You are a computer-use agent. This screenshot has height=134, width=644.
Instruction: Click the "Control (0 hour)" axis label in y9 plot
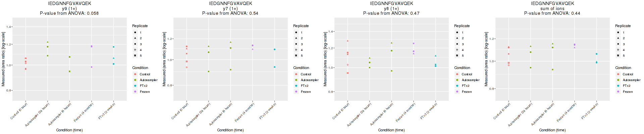(x=19, y=111)
